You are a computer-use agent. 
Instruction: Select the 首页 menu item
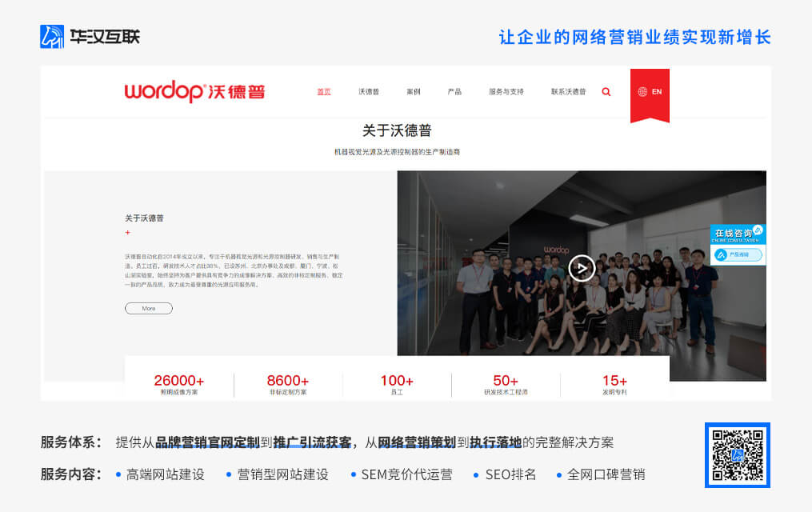pyautogui.click(x=324, y=92)
